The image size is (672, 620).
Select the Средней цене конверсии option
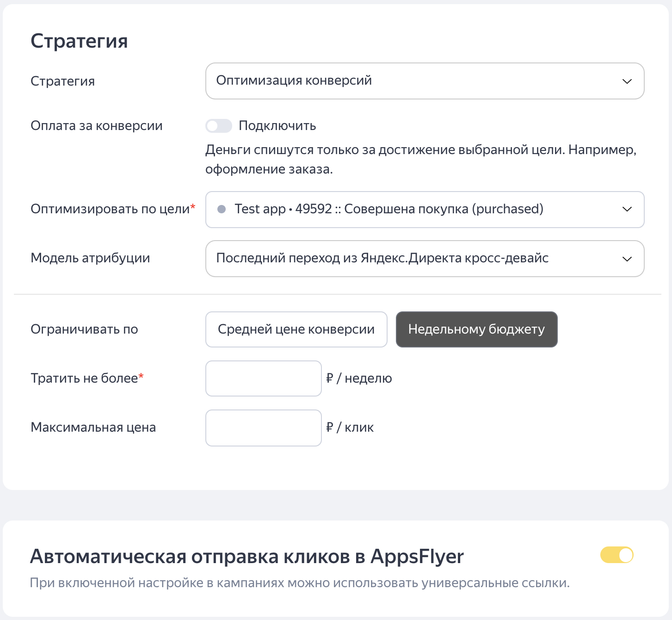(x=296, y=329)
